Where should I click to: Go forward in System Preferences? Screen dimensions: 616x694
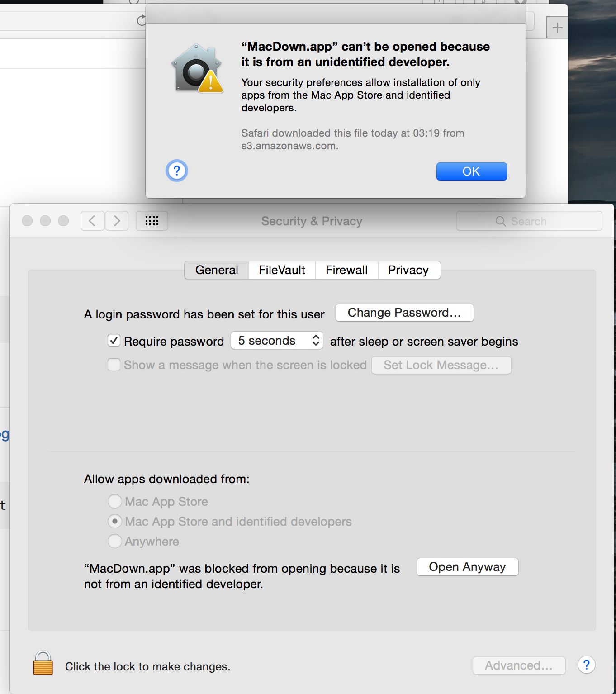pos(117,221)
